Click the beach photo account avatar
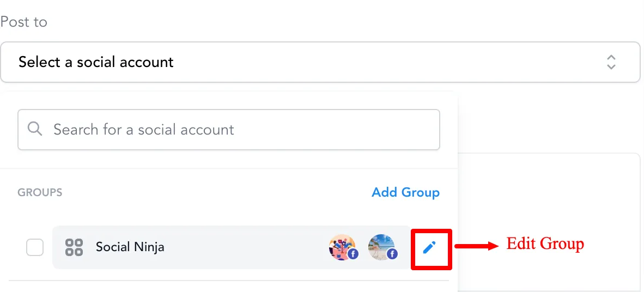 pos(380,246)
